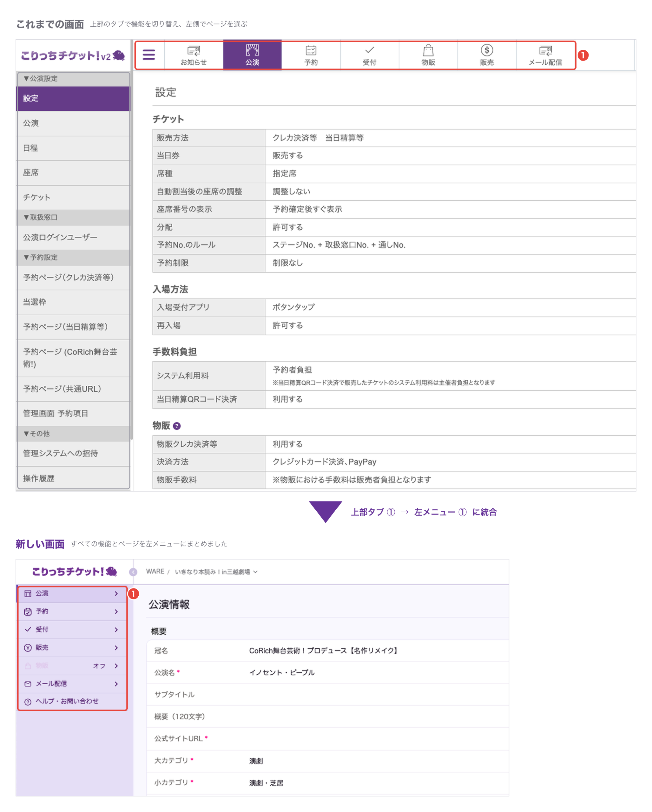Open チケット in the left menu
The height and width of the screenshot is (812, 652).
[x=73, y=197]
